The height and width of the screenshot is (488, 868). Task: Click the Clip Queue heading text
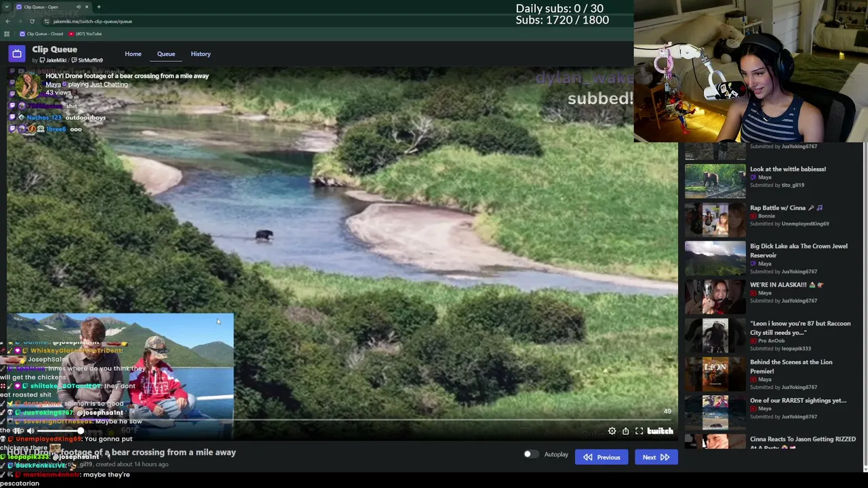click(x=54, y=49)
